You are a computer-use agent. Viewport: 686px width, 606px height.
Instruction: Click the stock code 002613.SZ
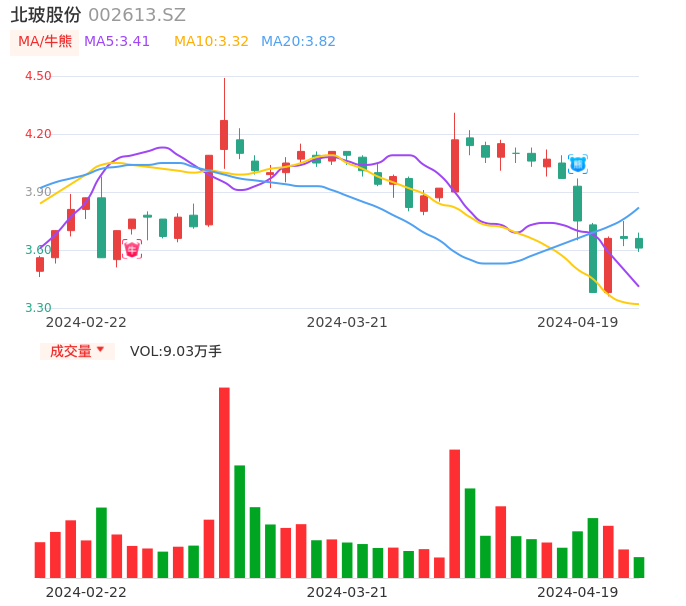pos(137,15)
